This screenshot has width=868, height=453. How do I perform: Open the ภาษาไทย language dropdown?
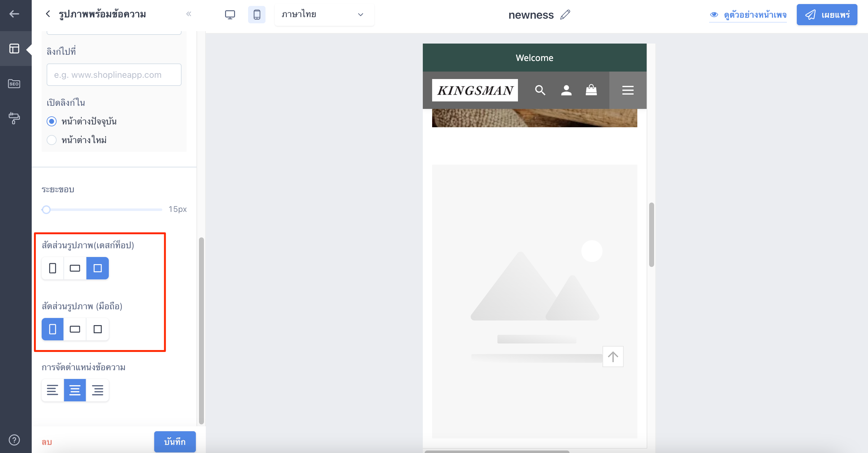click(324, 15)
